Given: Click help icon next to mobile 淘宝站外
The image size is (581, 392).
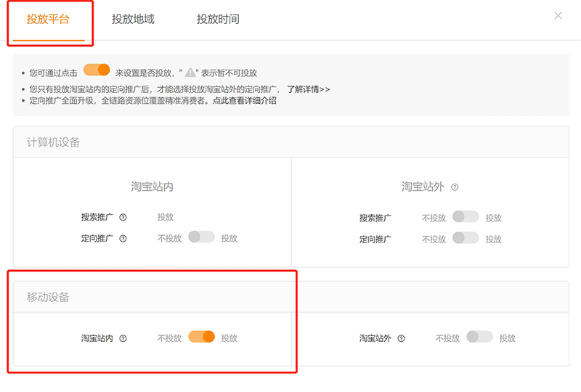Looking at the screenshot, I should pyautogui.click(x=401, y=338).
